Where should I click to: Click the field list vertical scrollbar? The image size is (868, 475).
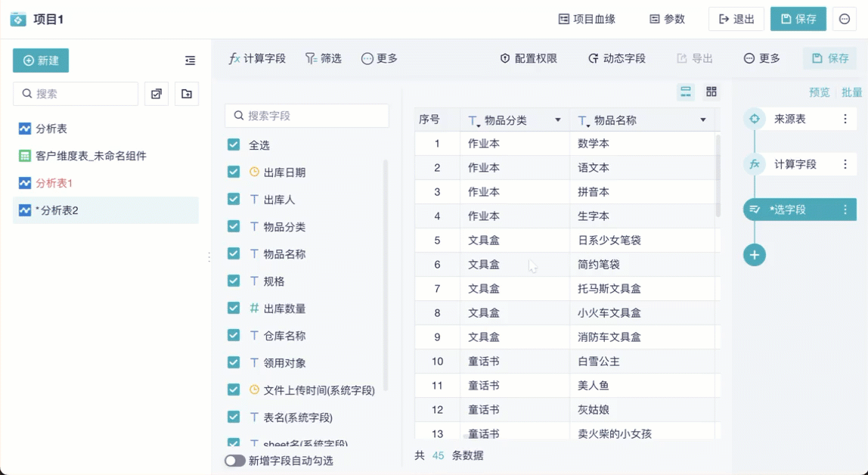(385, 272)
